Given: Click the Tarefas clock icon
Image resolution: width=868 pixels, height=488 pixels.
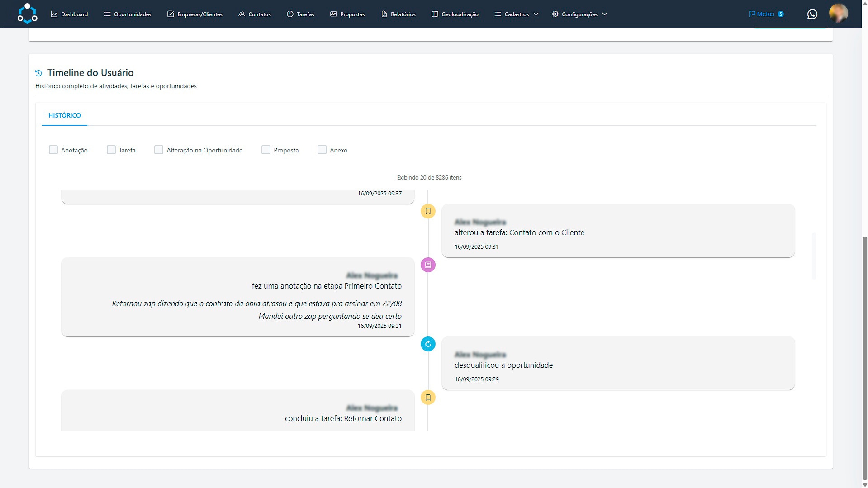Looking at the screenshot, I should click(x=290, y=14).
